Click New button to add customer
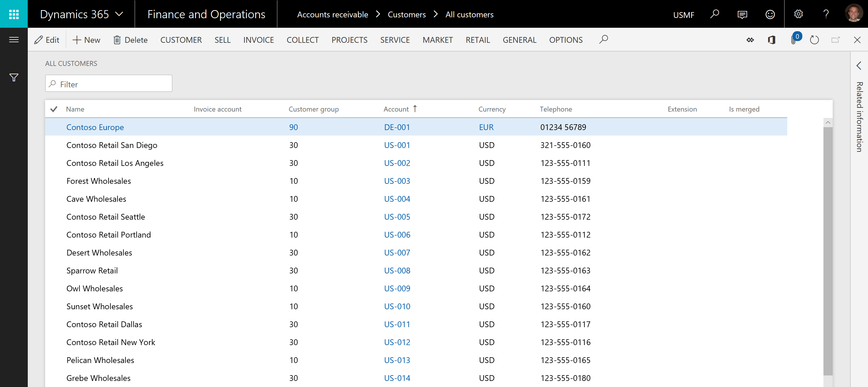Screen dimensions: 868x387 pyautogui.click(x=86, y=39)
